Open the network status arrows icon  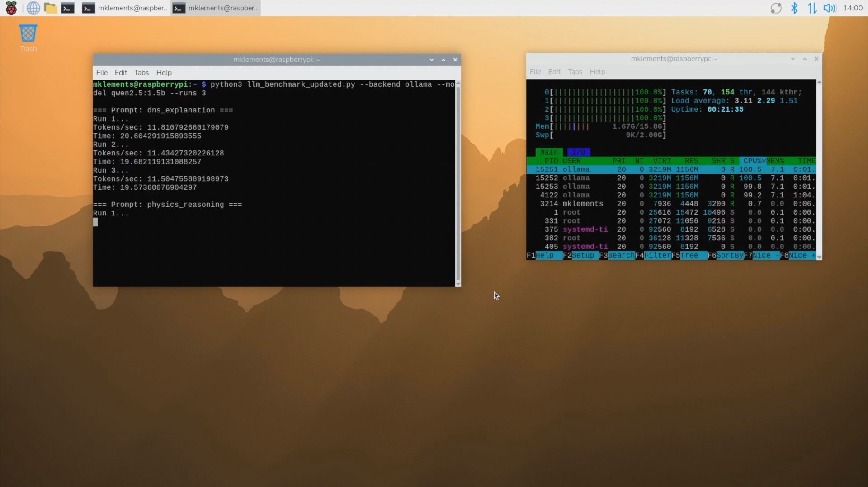[812, 8]
